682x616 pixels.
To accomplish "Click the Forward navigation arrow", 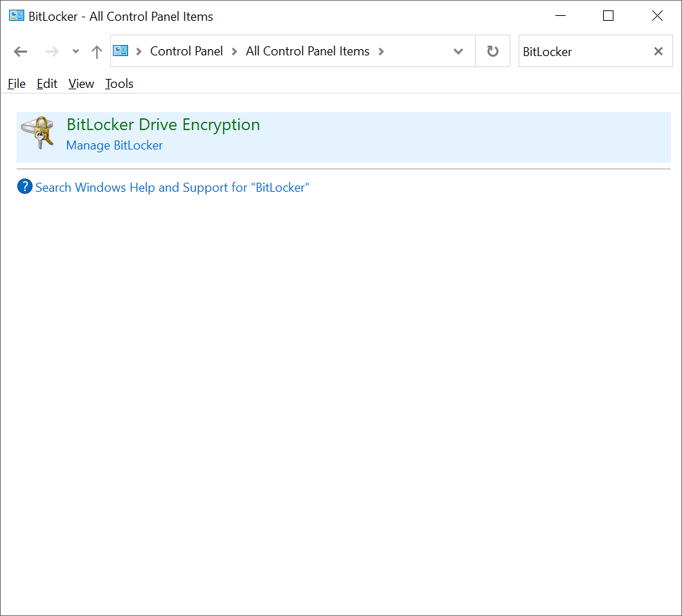I will (x=52, y=52).
